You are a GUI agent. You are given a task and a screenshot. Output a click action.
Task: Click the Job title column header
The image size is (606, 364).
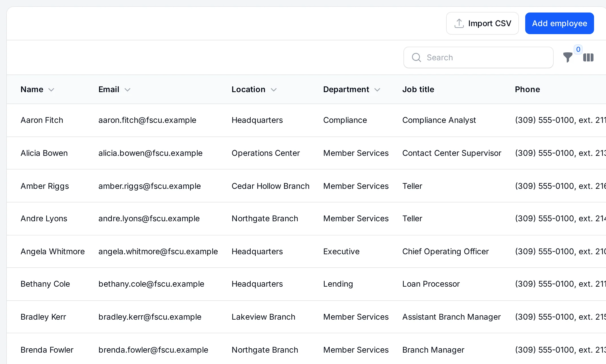418,89
